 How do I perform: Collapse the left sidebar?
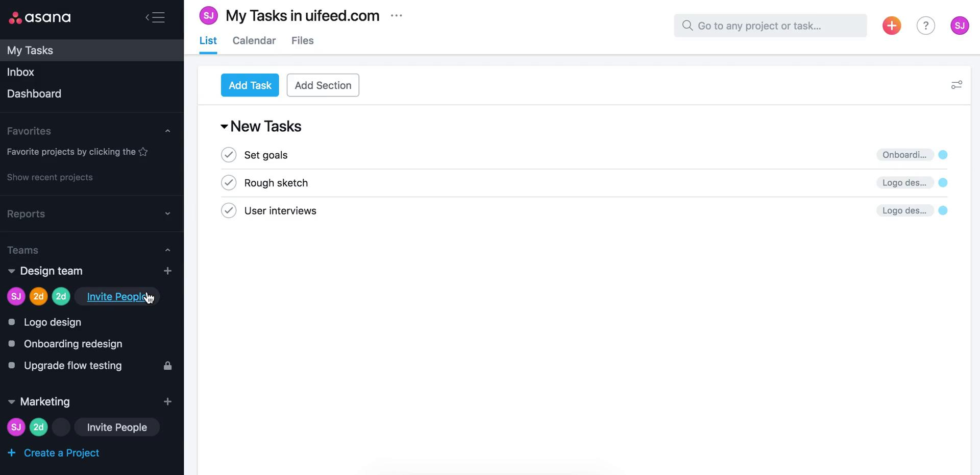[155, 17]
